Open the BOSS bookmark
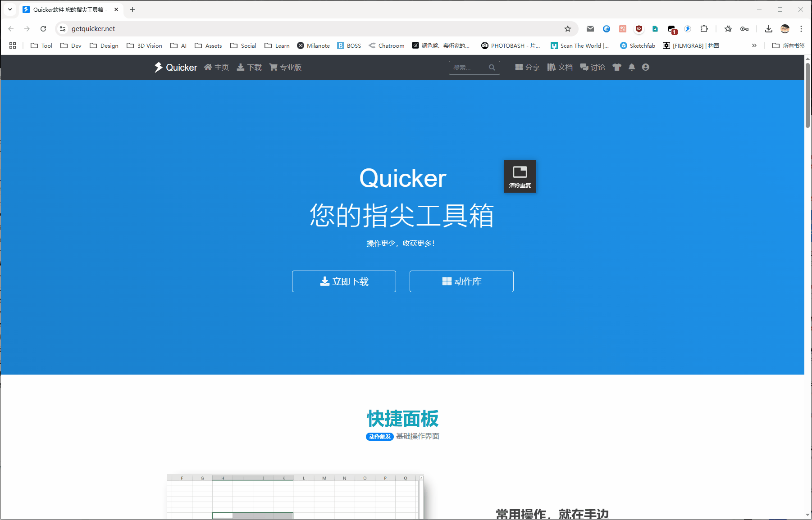 coord(349,45)
